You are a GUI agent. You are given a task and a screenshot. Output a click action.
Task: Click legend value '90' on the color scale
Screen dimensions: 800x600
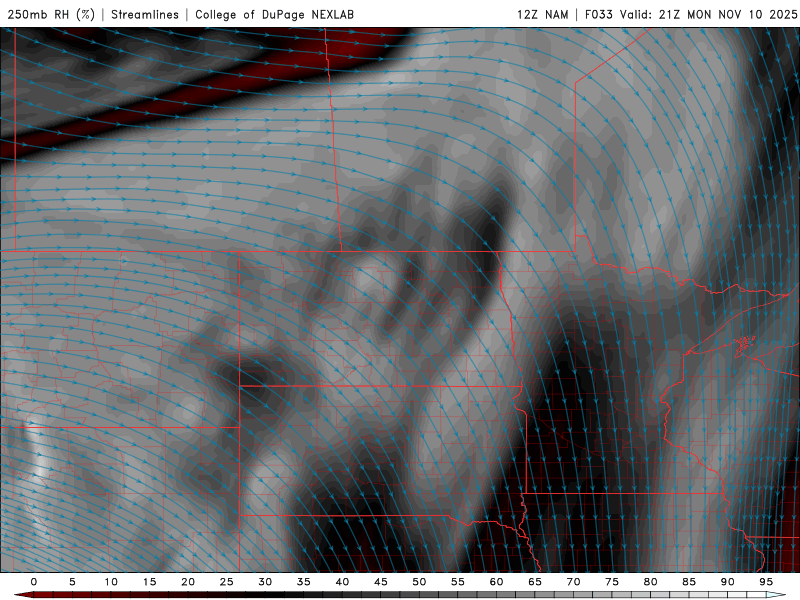pyautogui.click(x=727, y=582)
